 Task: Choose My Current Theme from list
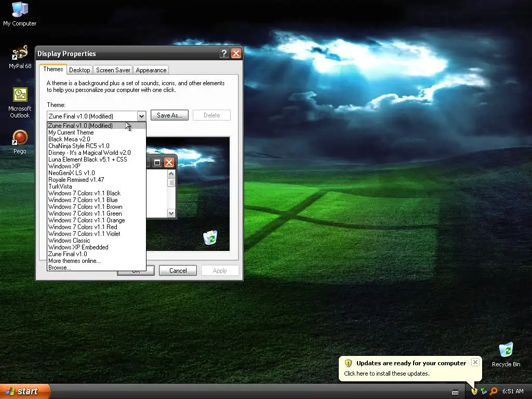click(x=97, y=132)
